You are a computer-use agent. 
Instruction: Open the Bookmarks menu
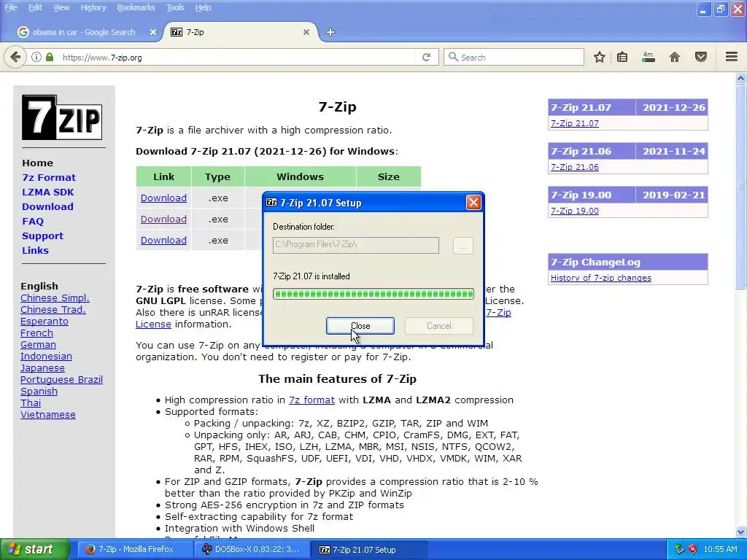pyautogui.click(x=136, y=7)
